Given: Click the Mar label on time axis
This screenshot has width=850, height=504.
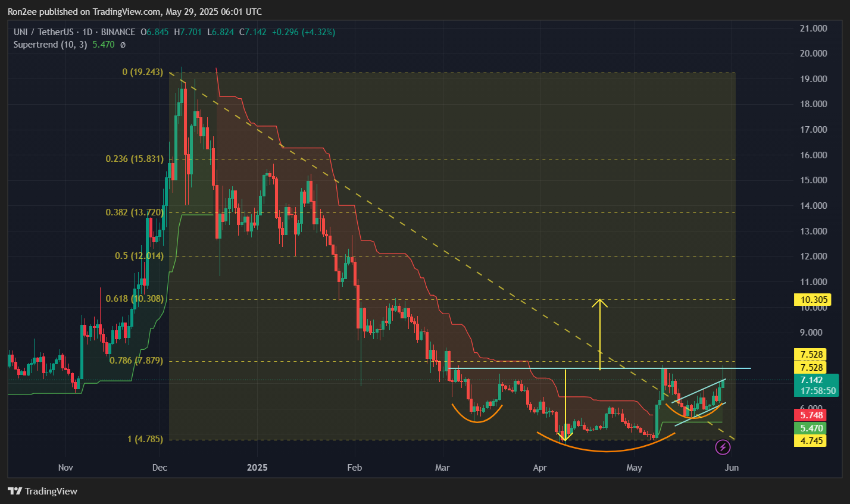Looking at the screenshot, I should 442,468.
